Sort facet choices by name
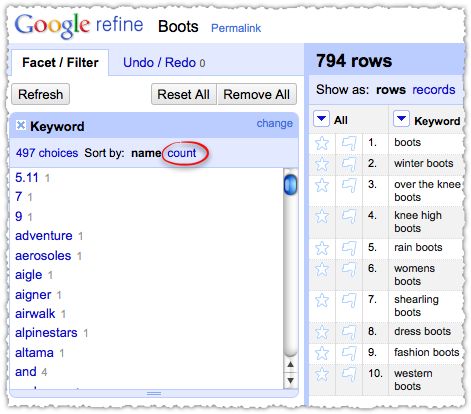 [x=146, y=153]
